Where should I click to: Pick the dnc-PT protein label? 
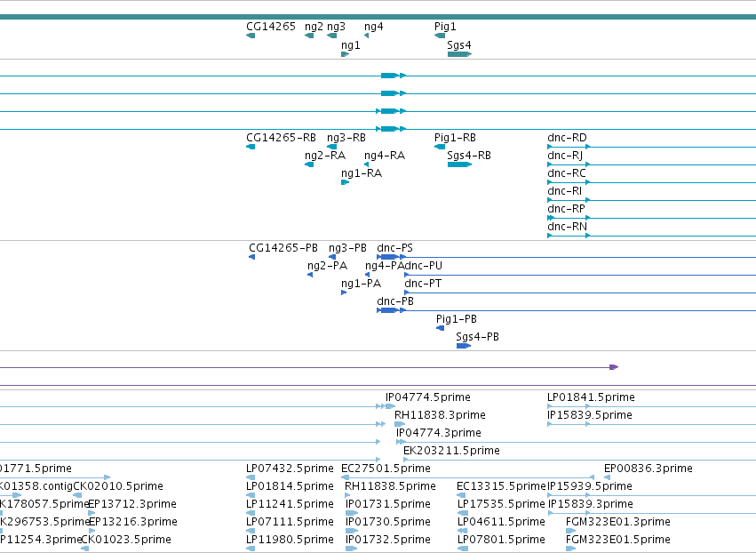pos(423,284)
